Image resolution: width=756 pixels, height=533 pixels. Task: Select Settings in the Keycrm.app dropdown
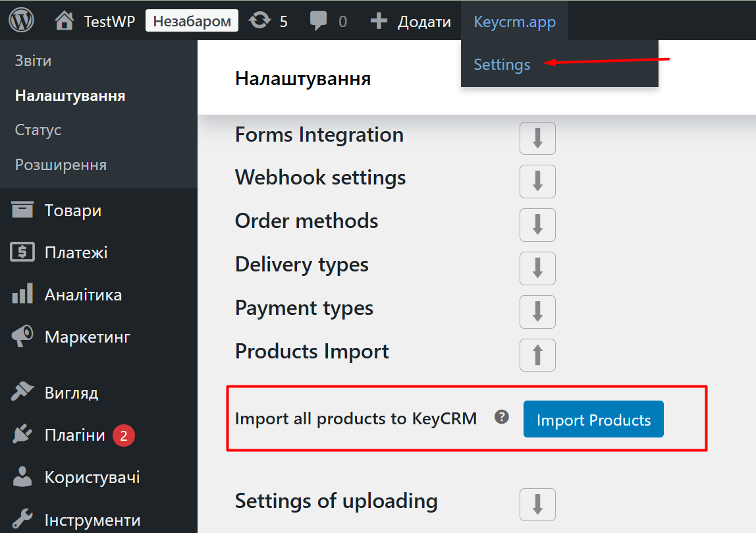pyautogui.click(x=502, y=65)
